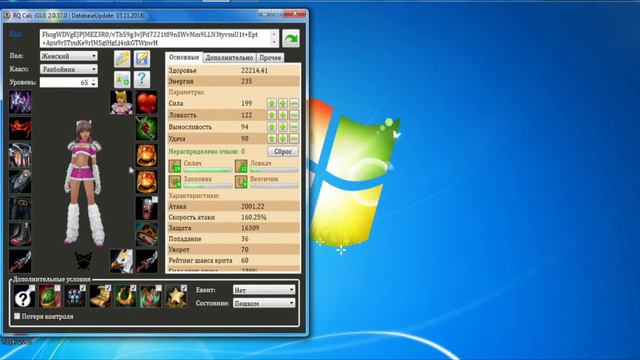The width and height of the screenshot is (640, 360).
Task: Select the dark pants equipment slot
Action: [20, 208]
